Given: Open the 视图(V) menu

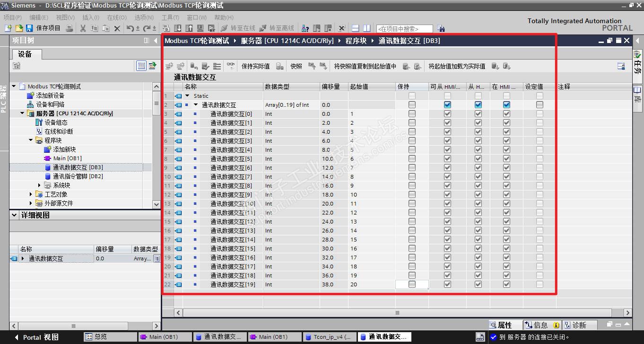Looking at the screenshot, I should (65, 17).
